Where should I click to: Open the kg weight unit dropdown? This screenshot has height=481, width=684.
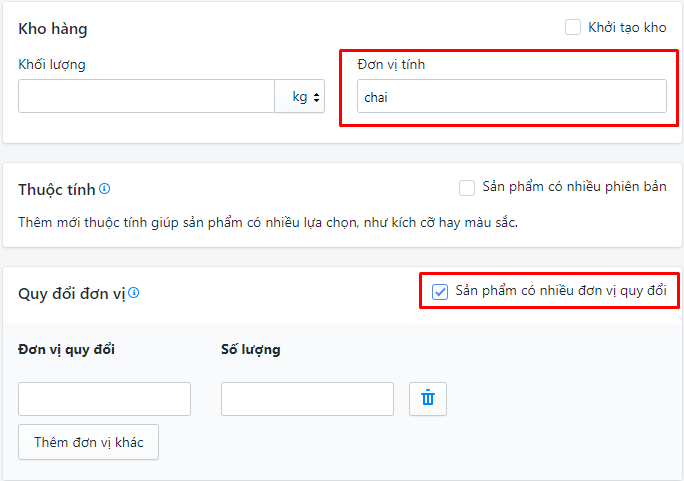pyautogui.click(x=300, y=96)
